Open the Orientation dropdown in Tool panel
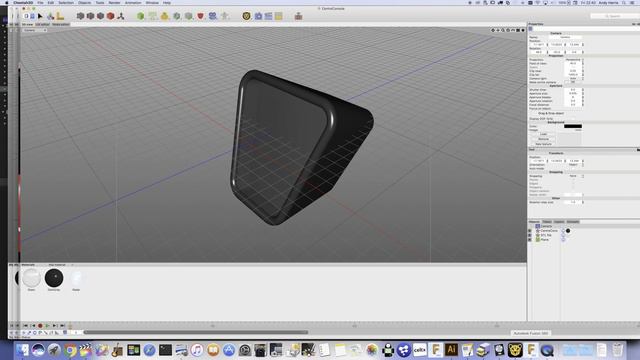Screen dimensions: 640x360 point(574,164)
